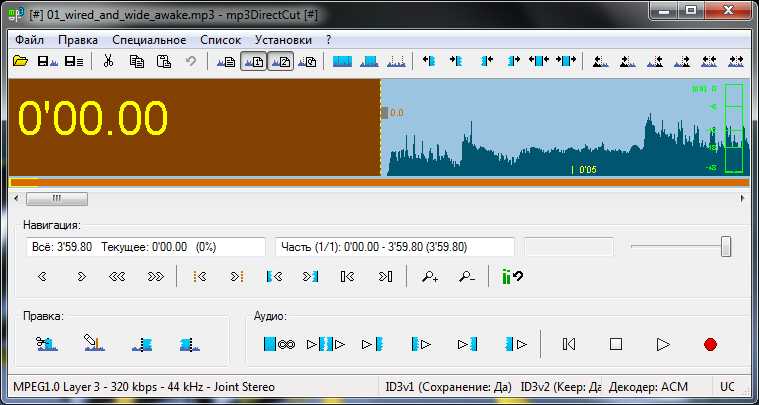Image resolution: width=759 pixels, height=405 pixels.
Task: Shift whole selection left double-arrow icon
Action: 539,60
